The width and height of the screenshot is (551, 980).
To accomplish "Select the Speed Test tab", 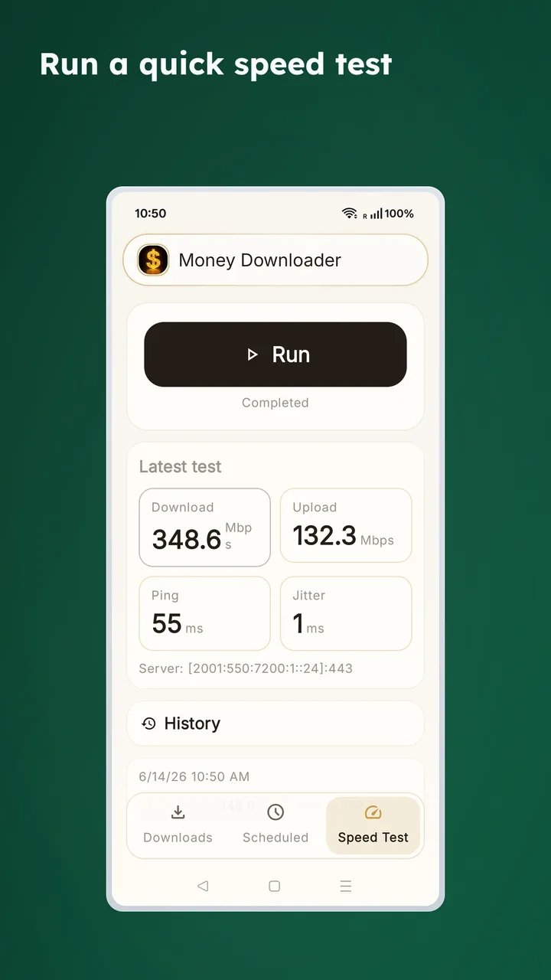I will [x=373, y=825].
